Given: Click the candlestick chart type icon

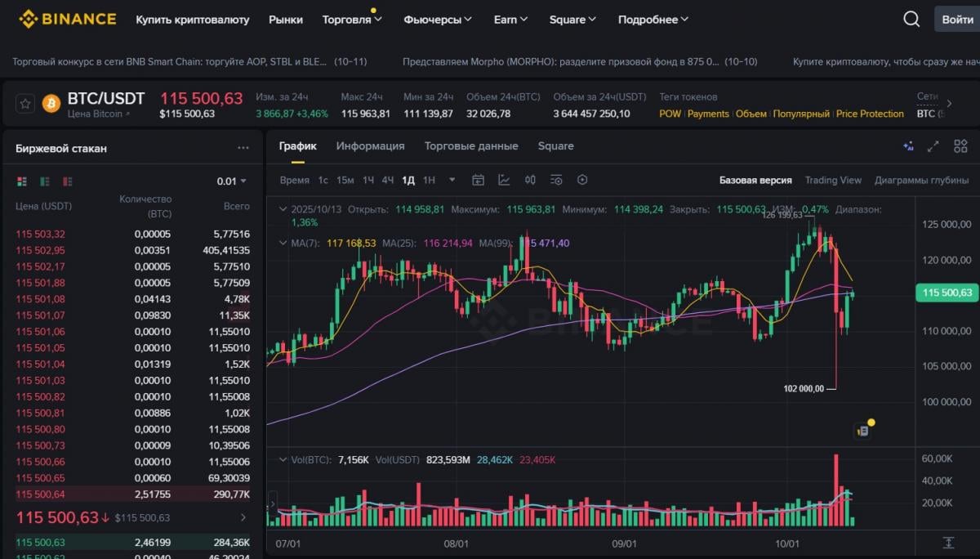Looking at the screenshot, I should [x=530, y=180].
